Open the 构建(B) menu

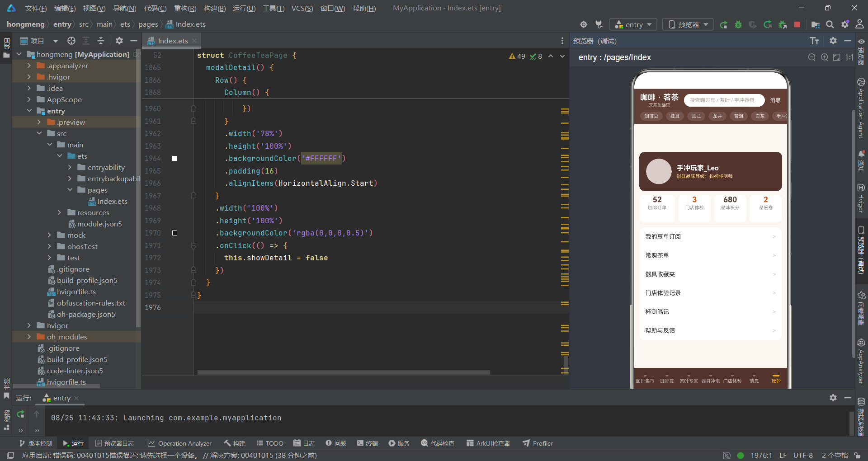(215, 8)
